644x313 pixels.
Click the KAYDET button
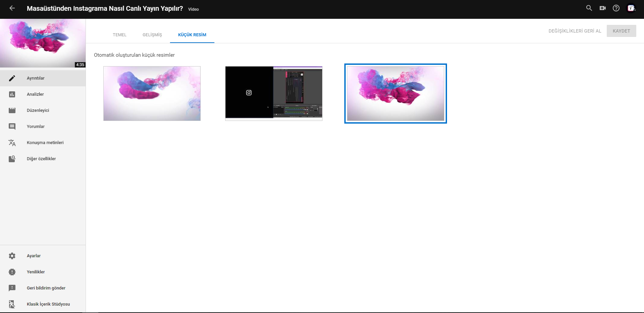[x=621, y=31]
